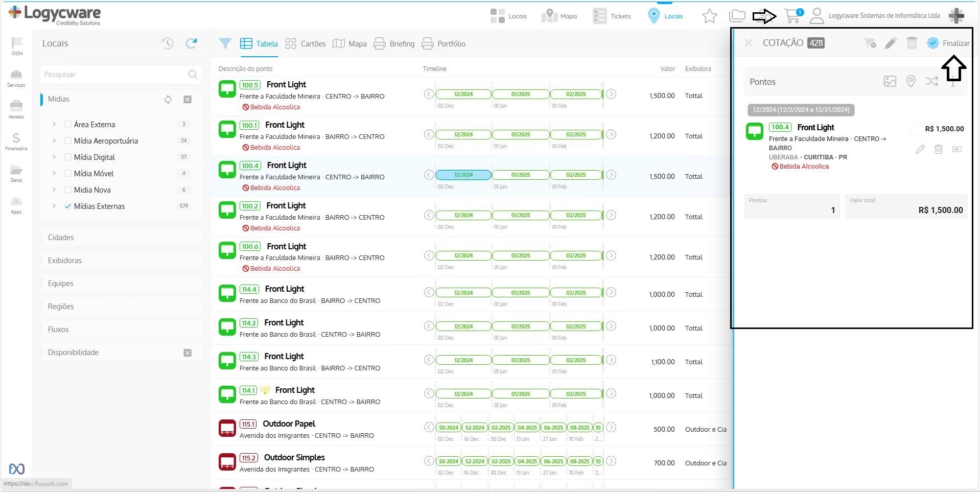Screen dimensions: 980x492
Task: Expand the Mídias Externas tree node
Action: [x=54, y=206]
